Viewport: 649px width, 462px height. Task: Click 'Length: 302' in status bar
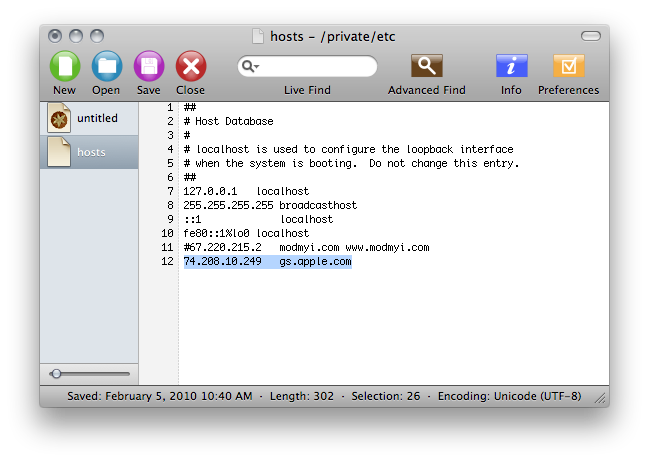302,396
